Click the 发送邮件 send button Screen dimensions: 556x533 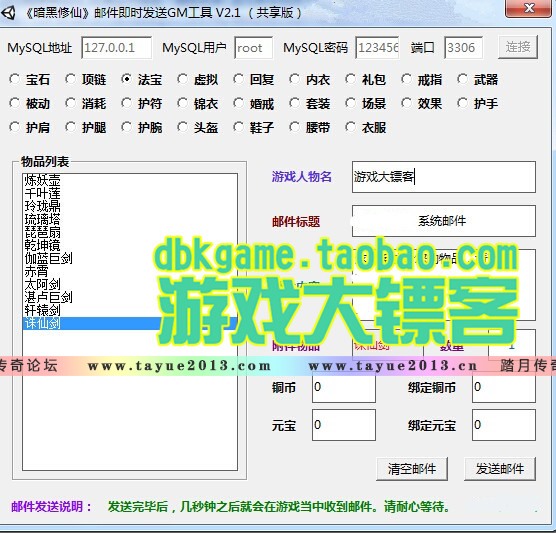500,469
